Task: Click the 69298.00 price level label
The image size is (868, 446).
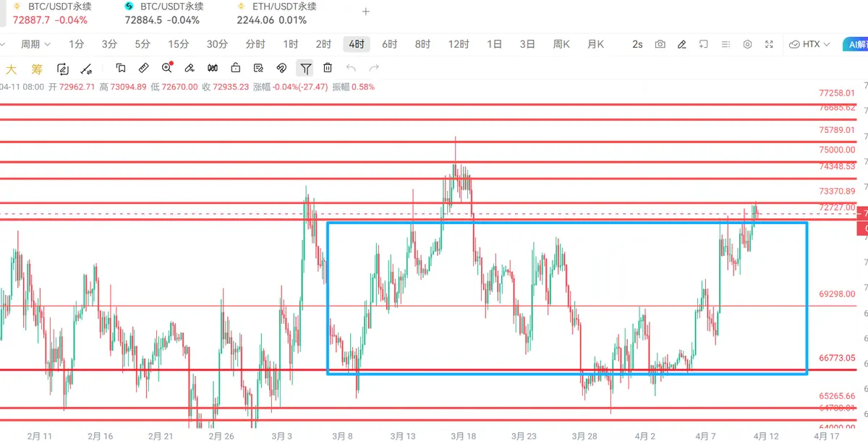Action: 836,294
